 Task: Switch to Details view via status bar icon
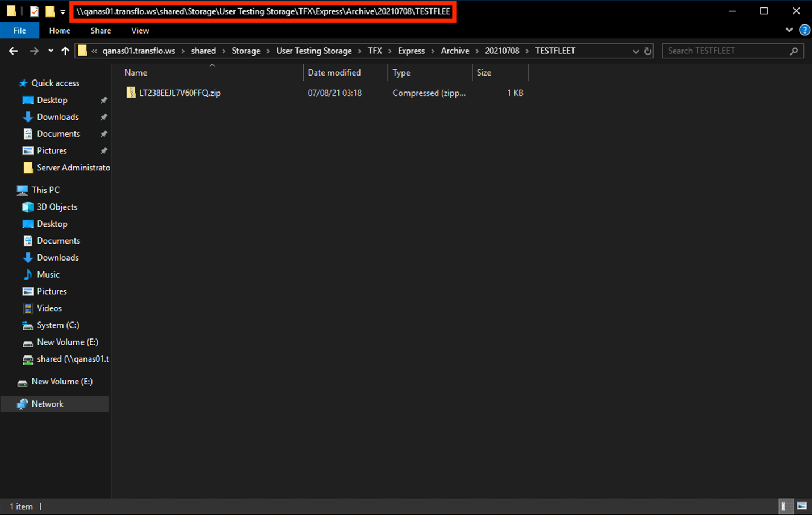point(785,506)
